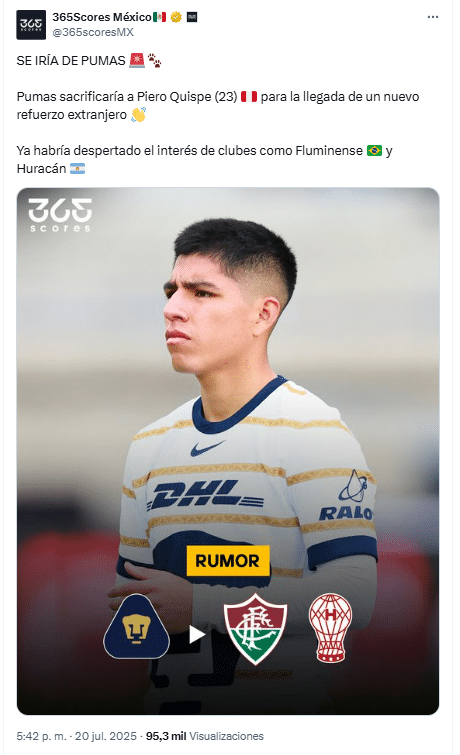Click the 5:42 p. m. timestamp
This screenshot has width=460, height=755.
pos(41,736)
